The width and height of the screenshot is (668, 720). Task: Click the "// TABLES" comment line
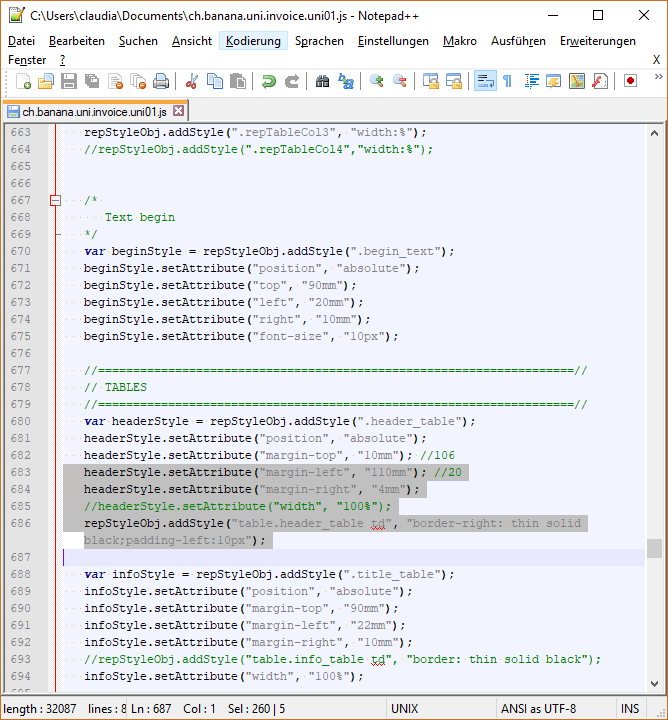[x=115, y=387]
